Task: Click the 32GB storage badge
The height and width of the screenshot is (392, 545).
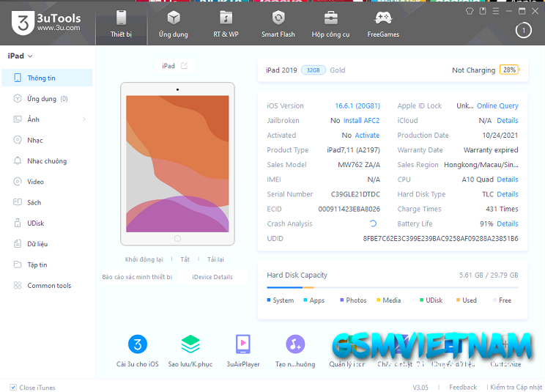Action: click(314, 70)
